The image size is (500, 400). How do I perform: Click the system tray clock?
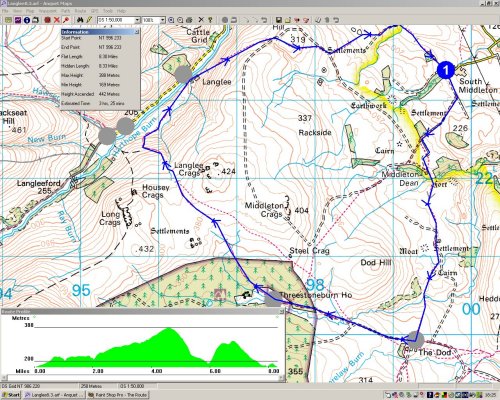pos(491,395)
